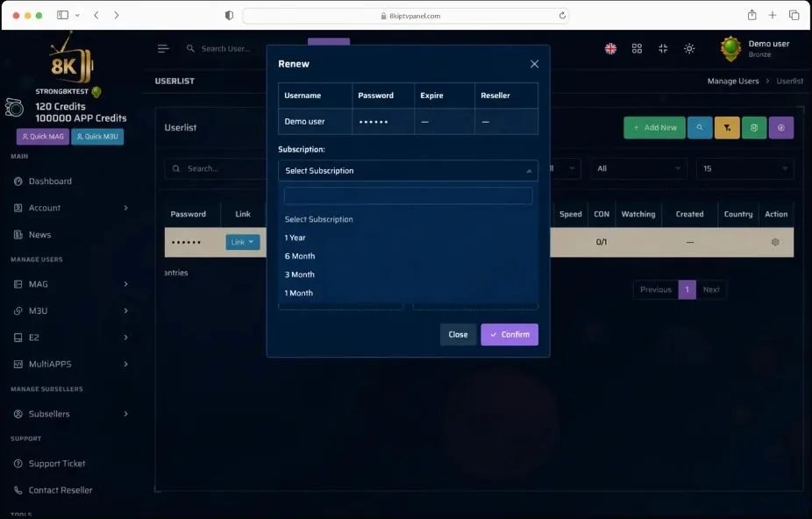Image resolution: width=812 pixels, height=519 pixels.
Task: Click the Confirm button
Action: [x=509, y=335]
